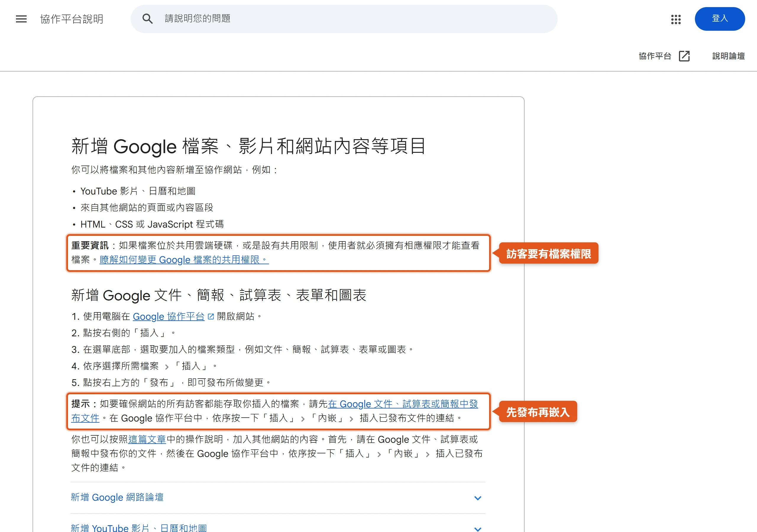Click subheading 新增 Google 文件、簡報、試算表、表單和圖表
Screen dimensions: 757x532
(x=219, y=295)
